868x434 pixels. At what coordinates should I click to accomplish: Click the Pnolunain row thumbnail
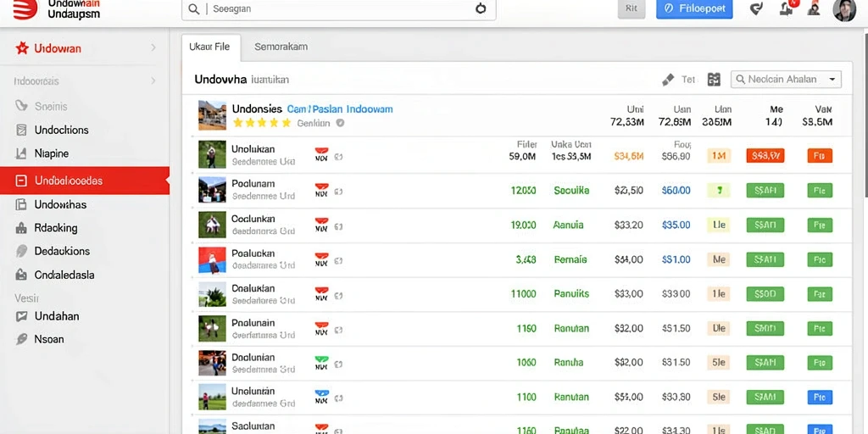[213, 328]
